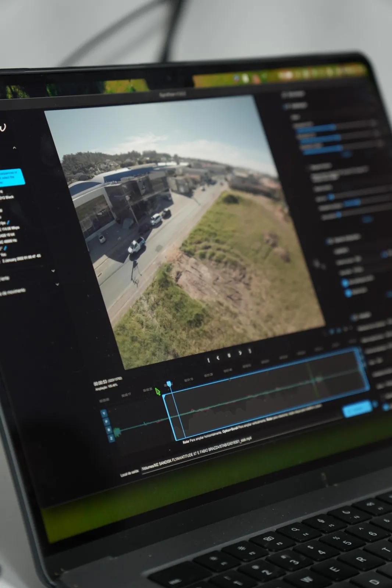Image resolution: width=392 pixels, height=588 pixels.
Task: Expand the section above Dados de movimento
Action: 53,271
